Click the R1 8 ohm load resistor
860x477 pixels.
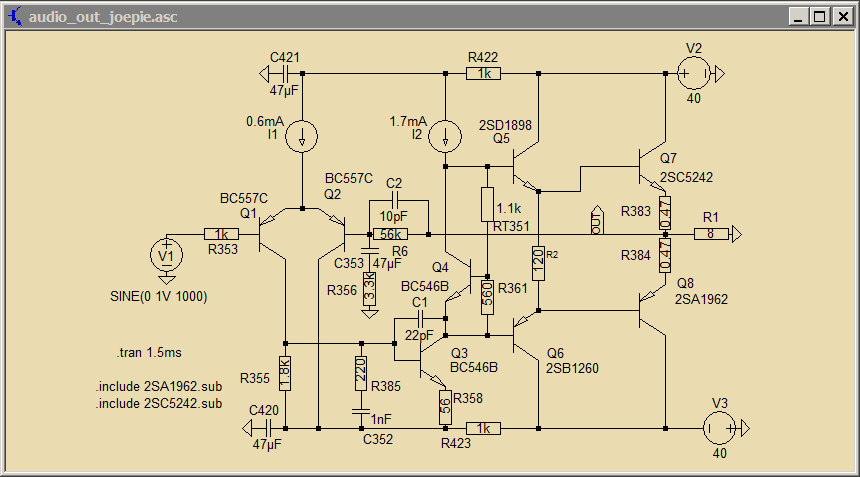pos(710,234)
